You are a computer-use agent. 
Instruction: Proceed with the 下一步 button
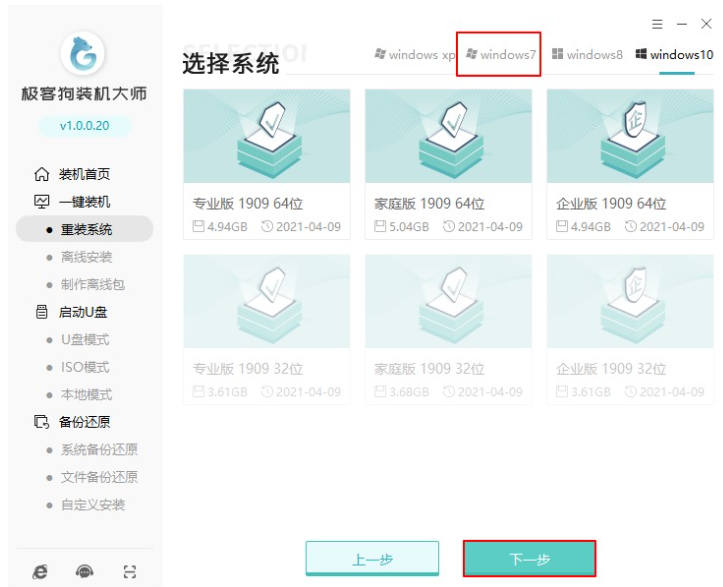[529, 559]
